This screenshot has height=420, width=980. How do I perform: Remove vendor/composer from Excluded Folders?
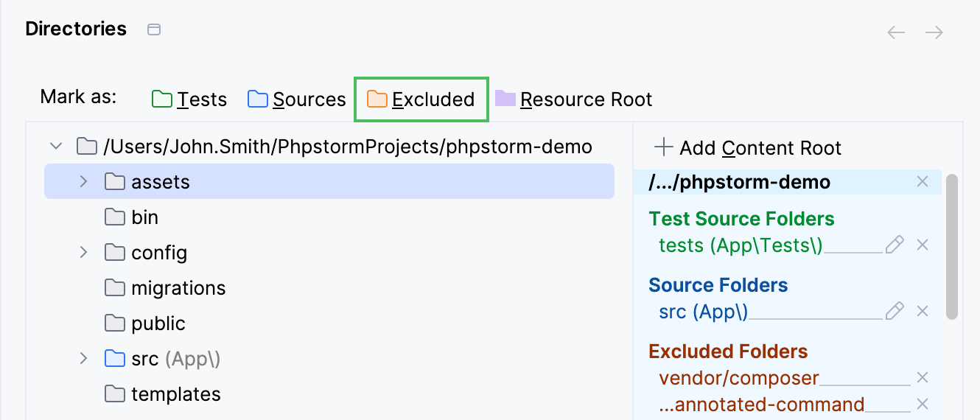[x=923, y=378]
